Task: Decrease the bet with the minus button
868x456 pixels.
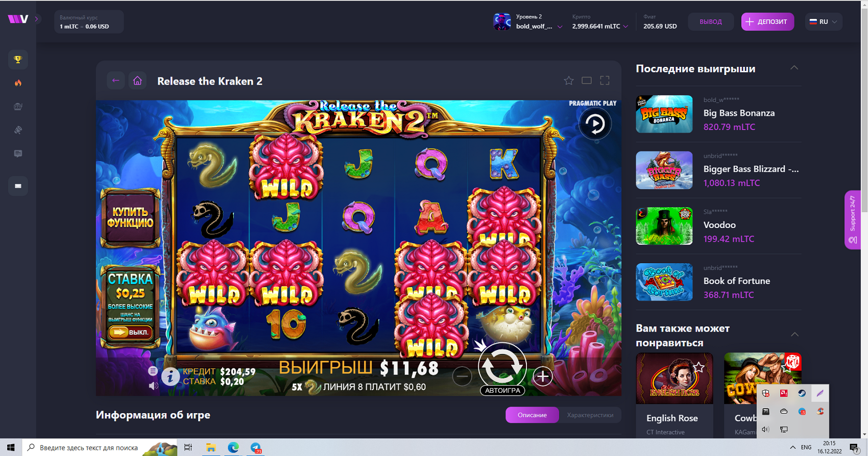Action: [x=462, y=376]
